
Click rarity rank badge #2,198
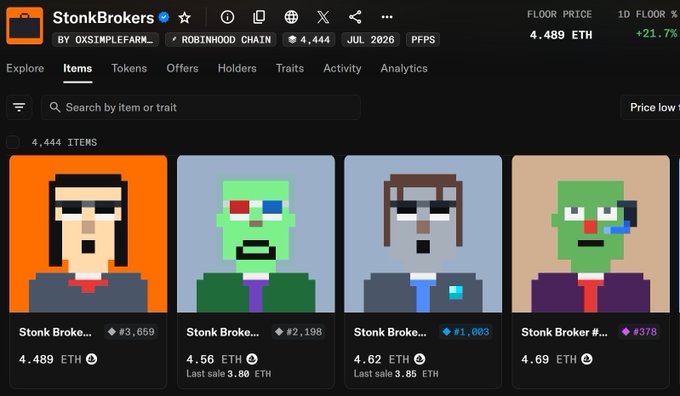299,332
